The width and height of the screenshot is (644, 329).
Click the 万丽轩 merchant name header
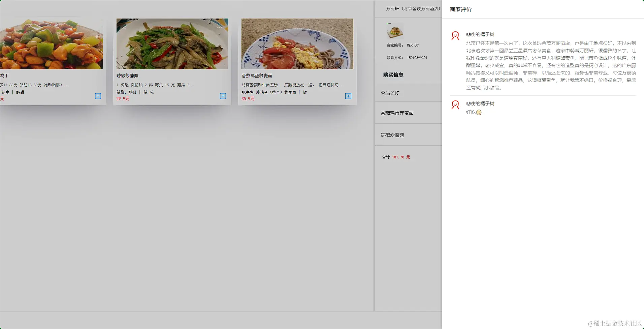(413, 9)
